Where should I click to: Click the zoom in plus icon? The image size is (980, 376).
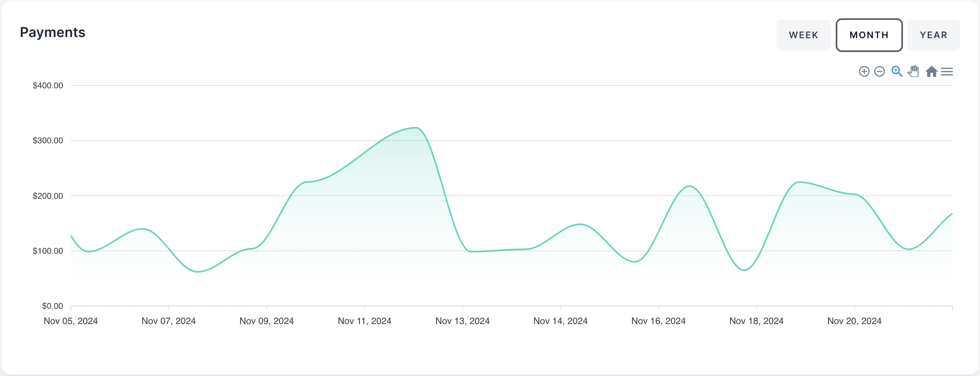(864, 71)
